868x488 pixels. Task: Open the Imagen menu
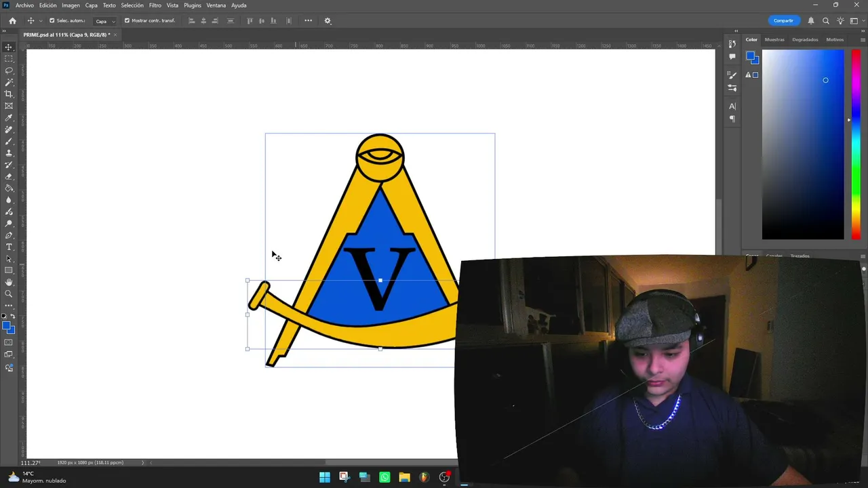[x=71, y=5]
